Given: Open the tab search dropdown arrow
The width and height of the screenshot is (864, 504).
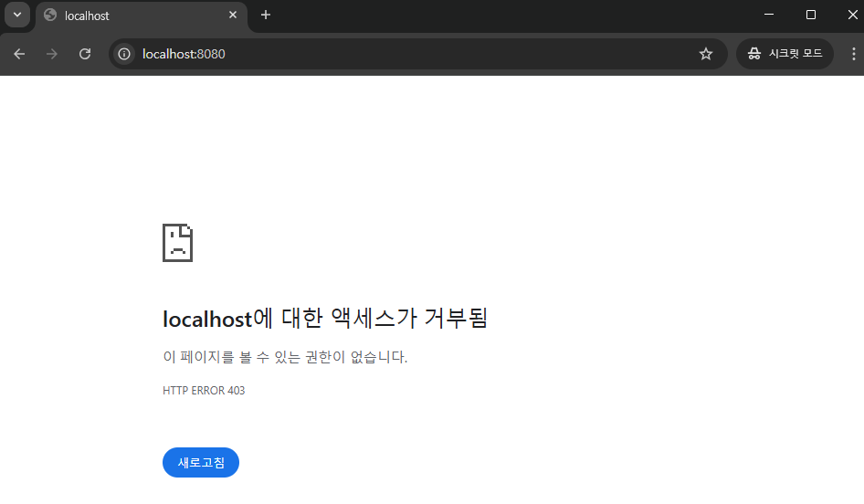Looking at the screenshot, I should (x=17, y=15).
